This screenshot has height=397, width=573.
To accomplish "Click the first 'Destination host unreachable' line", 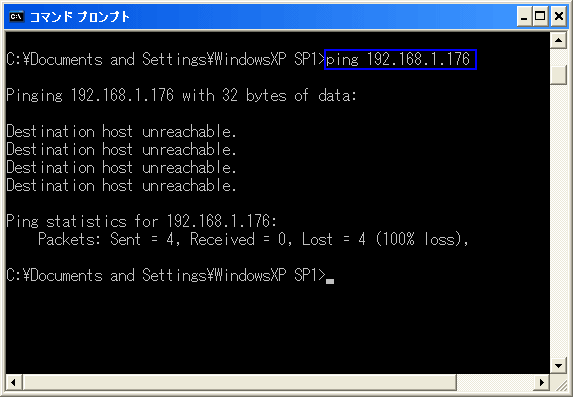I will point(121,131).
